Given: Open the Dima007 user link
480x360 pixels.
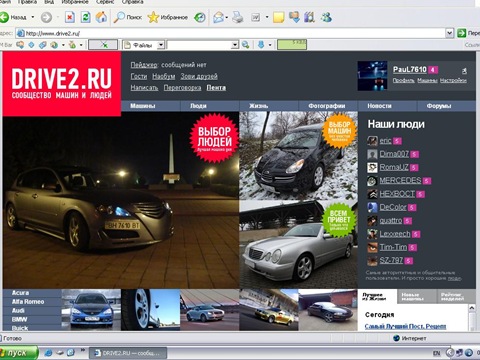Looking at the screenshot, I should click(x=394, y=154).
